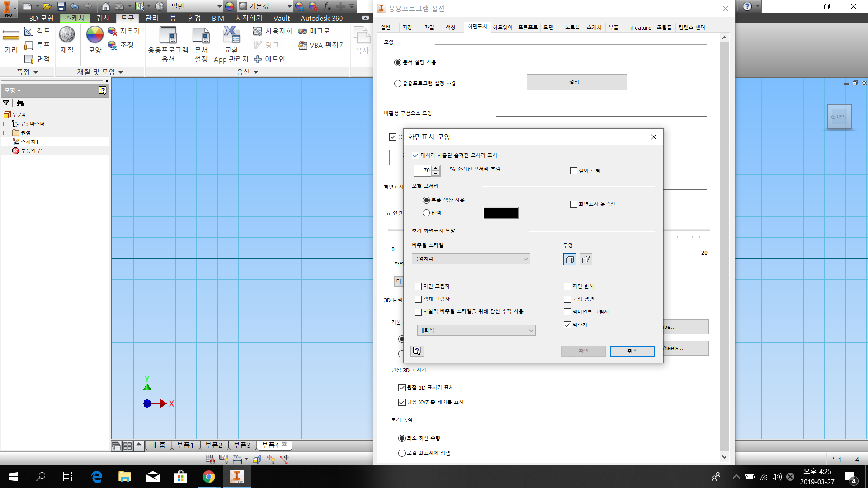Switch to the 하드웨어 options tab
The height and width of the screenshot is (488, 868).
coord(502,28)
